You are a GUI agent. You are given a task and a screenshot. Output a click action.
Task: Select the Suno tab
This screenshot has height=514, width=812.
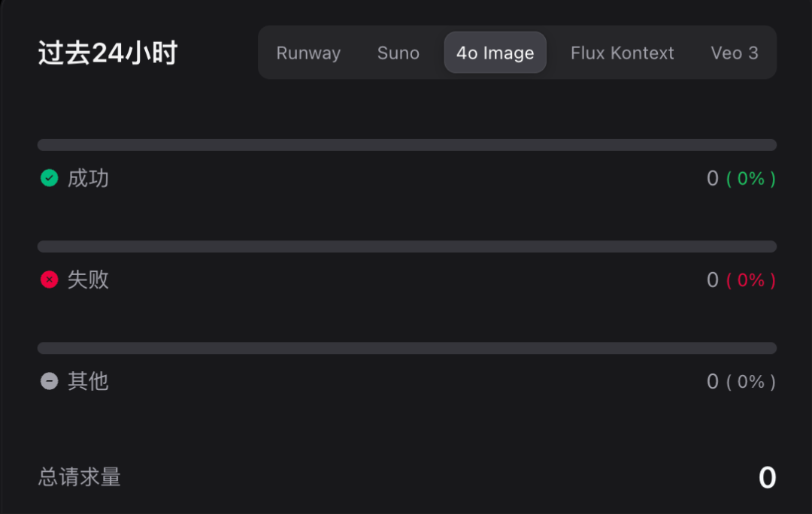coord(398,53)
